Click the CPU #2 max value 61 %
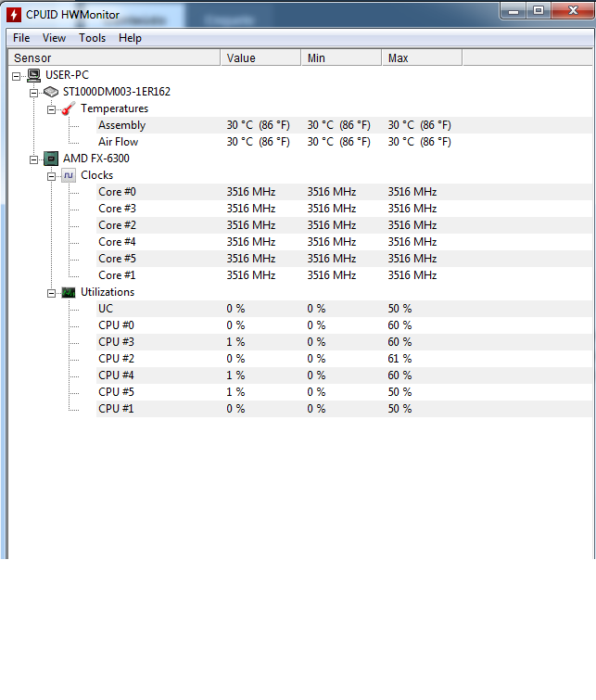The height and width of the screenshot is (700, 596). point(399,359)
